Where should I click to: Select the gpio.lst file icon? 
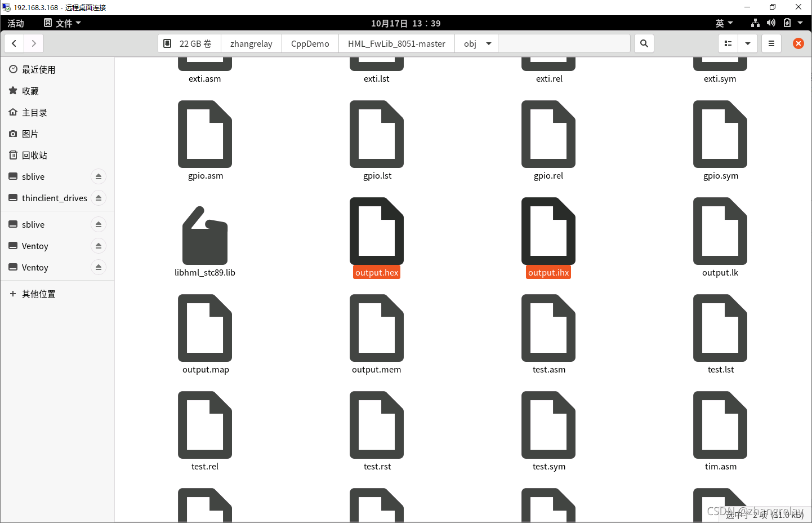tap(377, 134)
